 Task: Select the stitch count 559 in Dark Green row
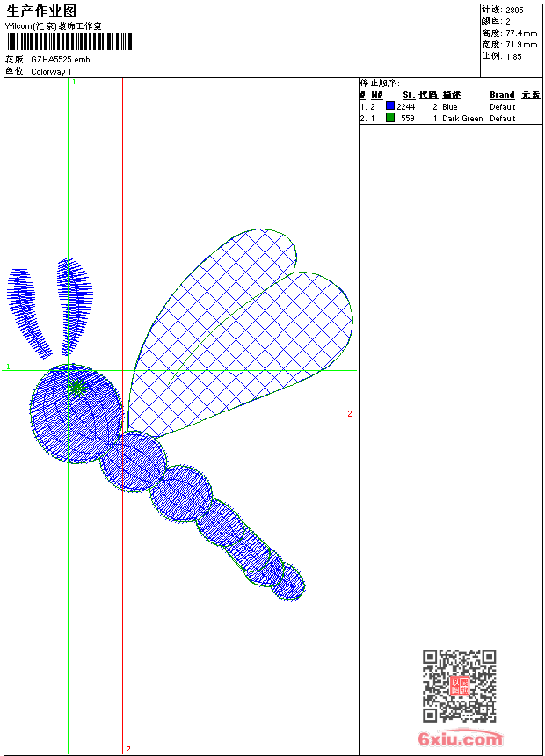[x=408, y=118]
